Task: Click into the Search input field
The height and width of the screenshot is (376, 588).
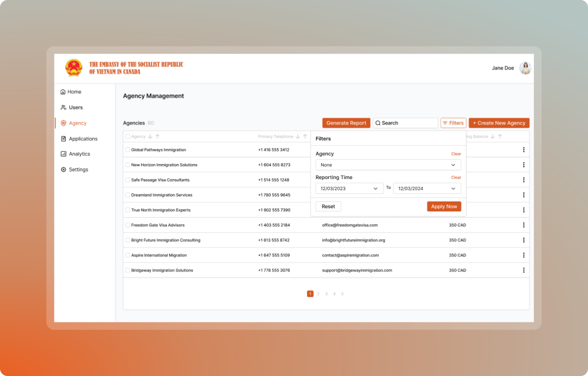Action: (408, 123)
